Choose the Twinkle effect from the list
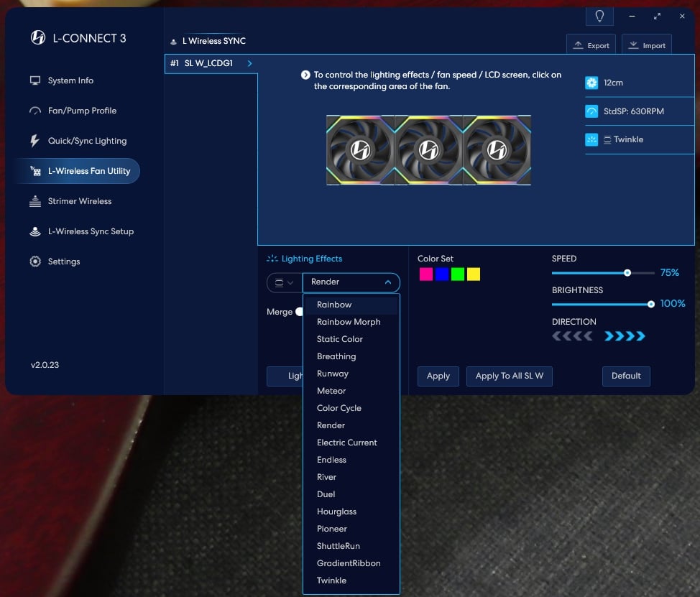The width and height of the screenshot is (700, 597). [331, 580]
